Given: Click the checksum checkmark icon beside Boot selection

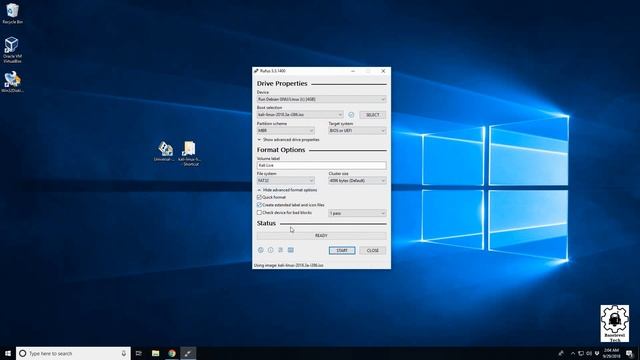Looking at the screenshot, I should (x=351, y=115).
